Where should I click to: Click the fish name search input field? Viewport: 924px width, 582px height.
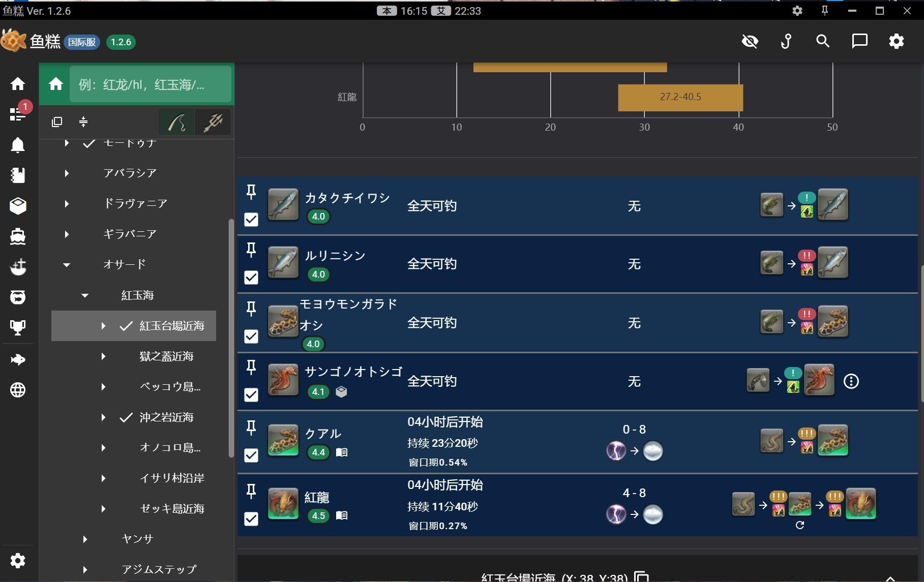150,84
